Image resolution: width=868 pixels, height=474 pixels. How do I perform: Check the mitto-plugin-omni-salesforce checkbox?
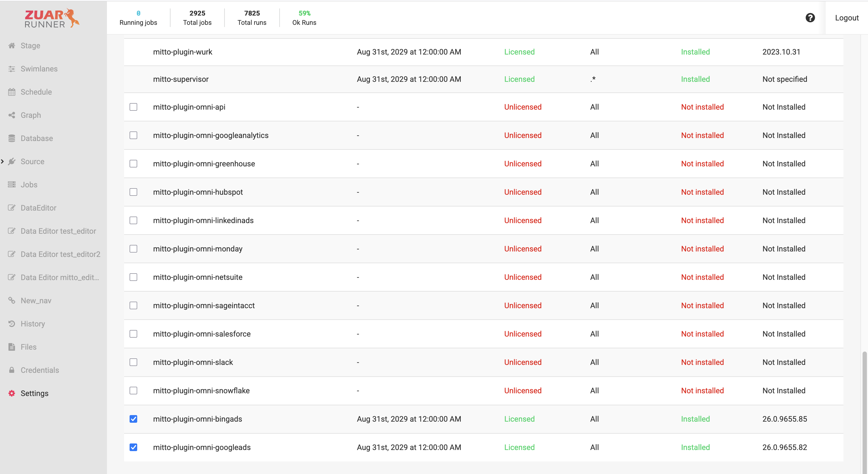133,334
